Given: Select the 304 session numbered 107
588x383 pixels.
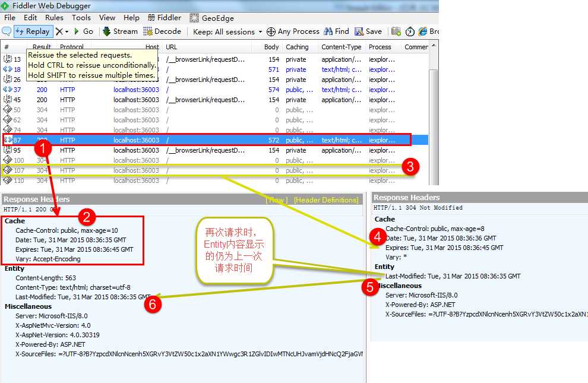Looking at the screenshot, I should (x=214, y=170).
